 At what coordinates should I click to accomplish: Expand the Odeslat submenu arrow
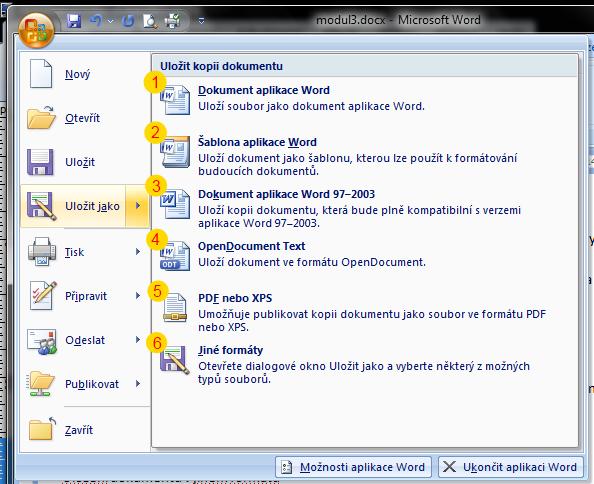138,340
